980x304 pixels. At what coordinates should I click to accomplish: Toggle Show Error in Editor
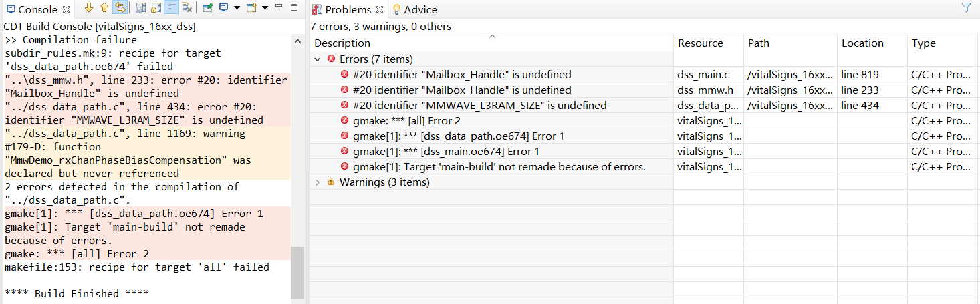click(120, 8)
